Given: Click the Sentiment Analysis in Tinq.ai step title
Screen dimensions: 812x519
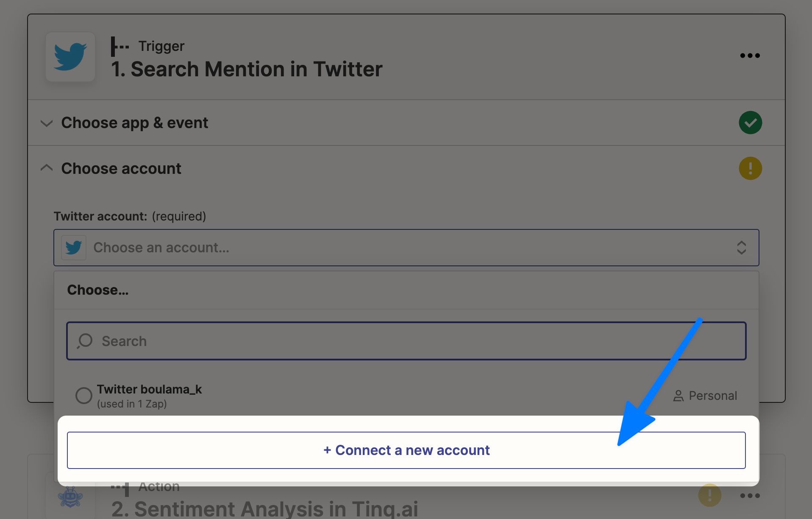Looking at the screenshot, I should click(265, 508).
